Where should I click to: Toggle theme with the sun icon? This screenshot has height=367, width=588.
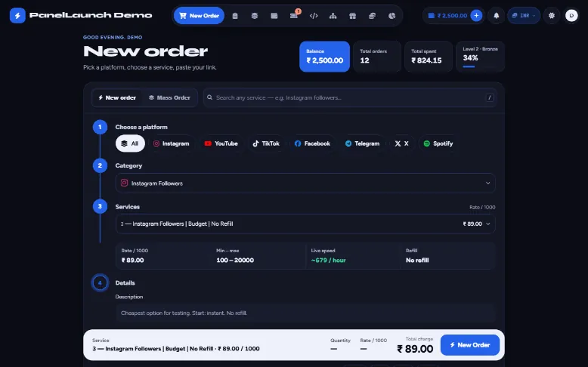click(552, 16)
